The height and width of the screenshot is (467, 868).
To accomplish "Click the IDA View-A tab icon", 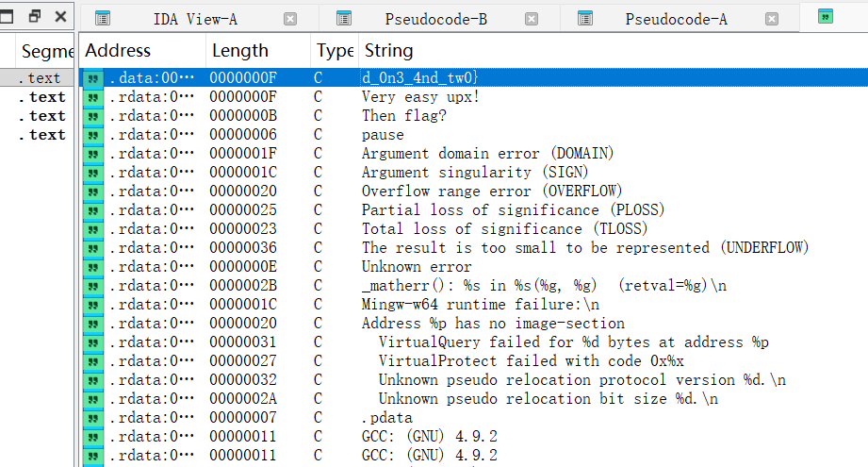I will pyautogui.click(x=103, y=18).
